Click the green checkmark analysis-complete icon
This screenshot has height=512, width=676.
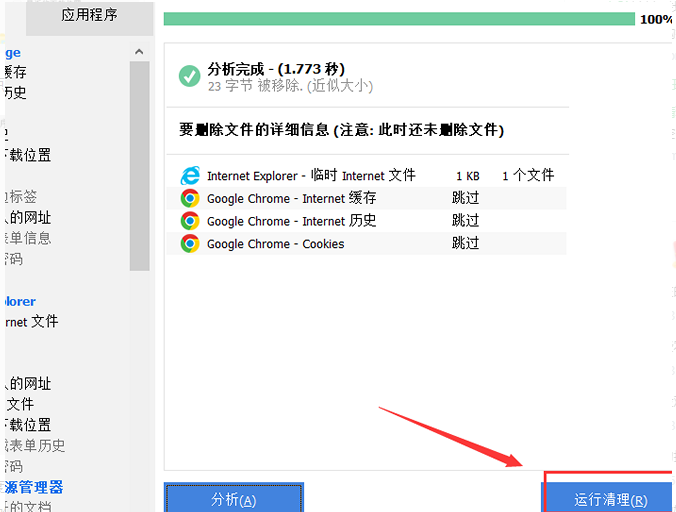[x=189, y=76]
